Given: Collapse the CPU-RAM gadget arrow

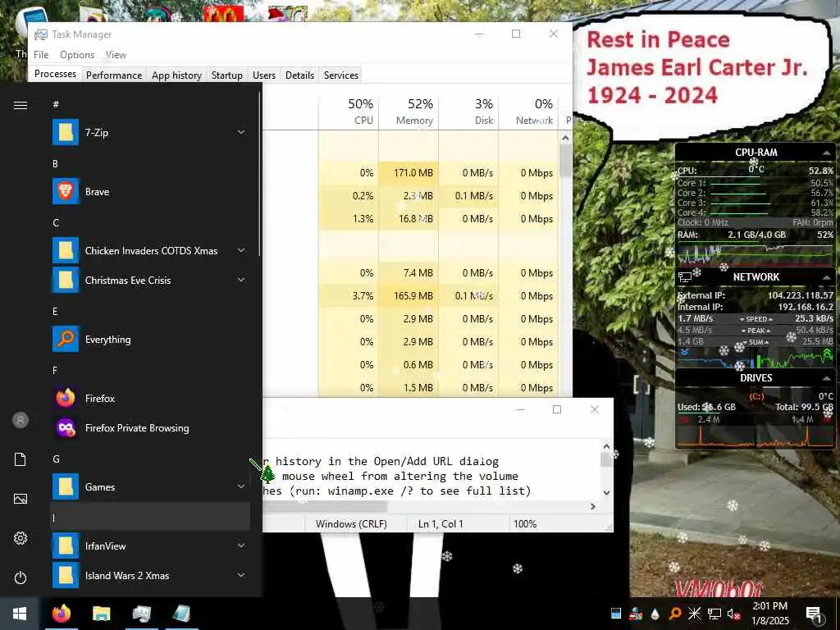Looking at the screenshot, I should coord(827,153).
